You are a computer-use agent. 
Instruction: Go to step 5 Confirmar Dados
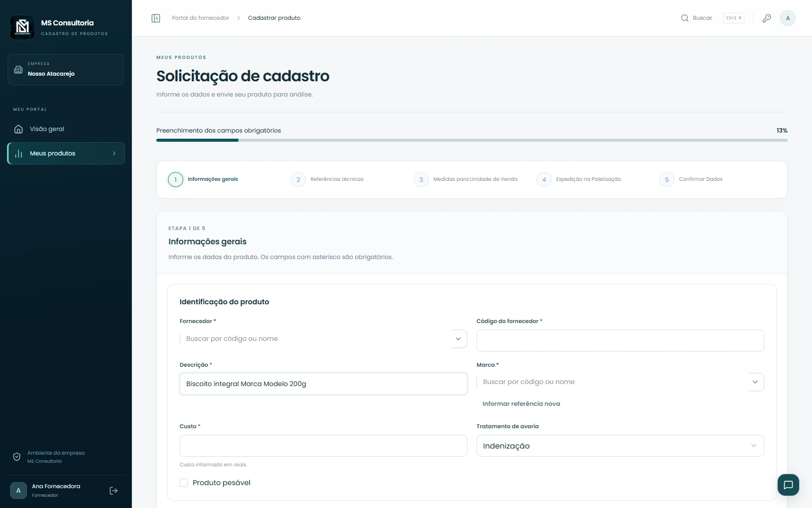click(x=691, y=179)
